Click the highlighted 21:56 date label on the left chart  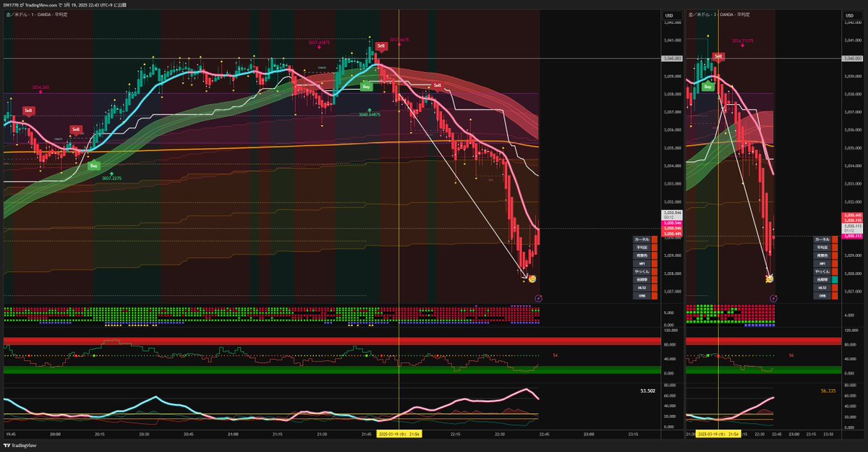[x=399, y=434]
